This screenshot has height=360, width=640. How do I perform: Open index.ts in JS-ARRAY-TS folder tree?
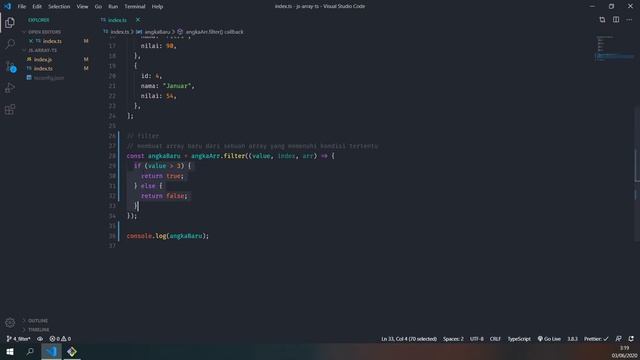43,69
